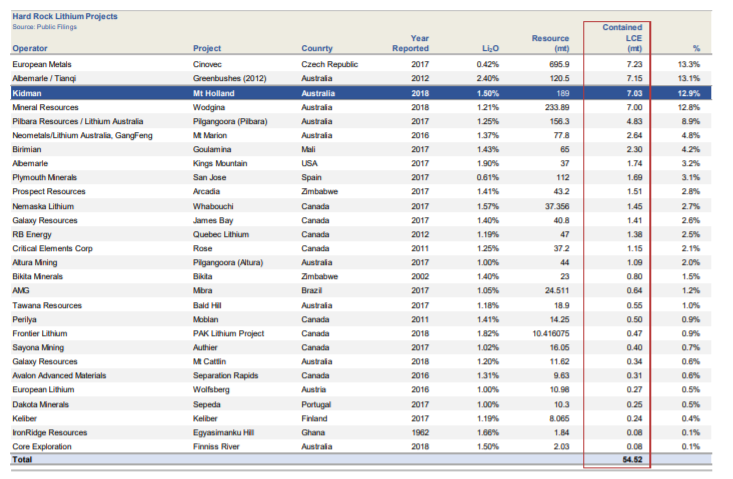Click the Year Reported column header
This screenshot has width=733, height=479.
click(410, 43)
